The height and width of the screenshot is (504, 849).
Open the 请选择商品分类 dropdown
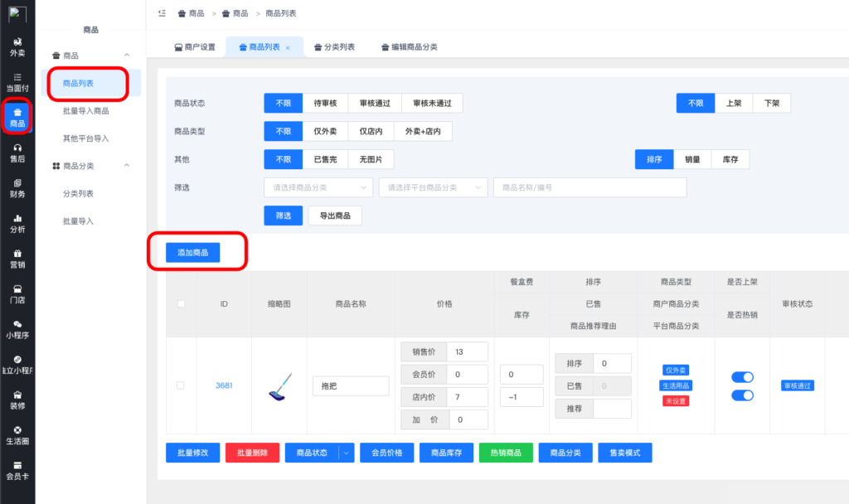[318, 187]
